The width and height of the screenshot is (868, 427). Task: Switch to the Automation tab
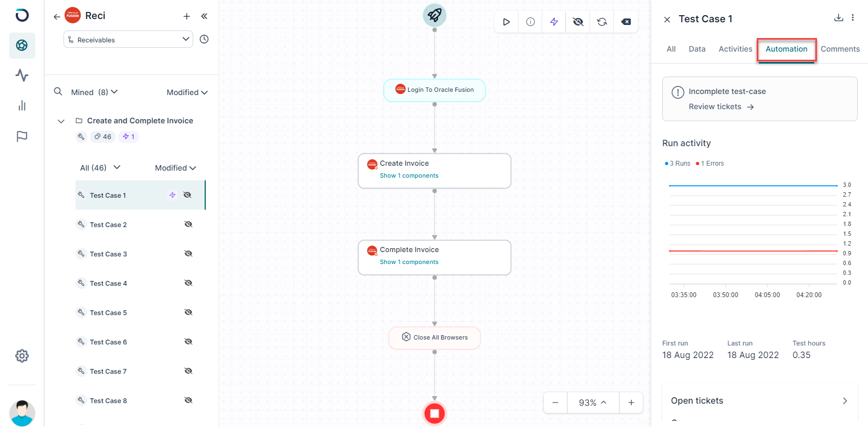[787, 49]
